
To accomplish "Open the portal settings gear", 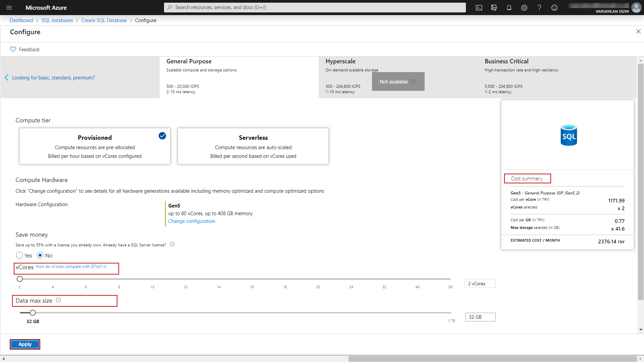I will pos(524,8).
